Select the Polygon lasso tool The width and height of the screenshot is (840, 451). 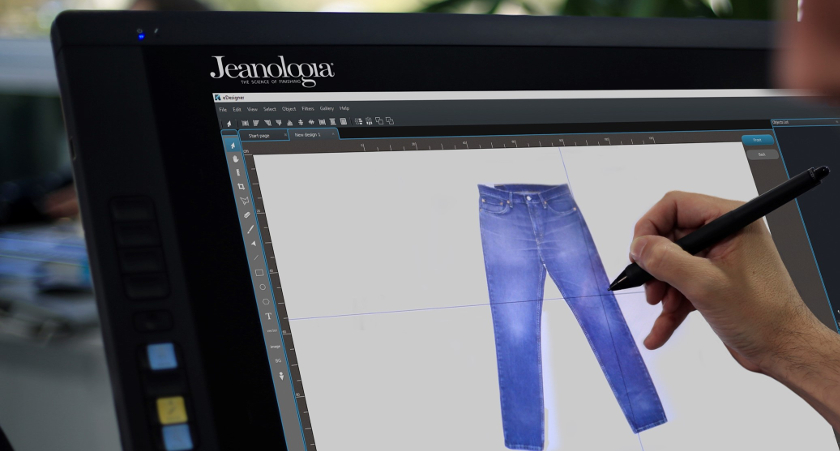tap(245, 200)
